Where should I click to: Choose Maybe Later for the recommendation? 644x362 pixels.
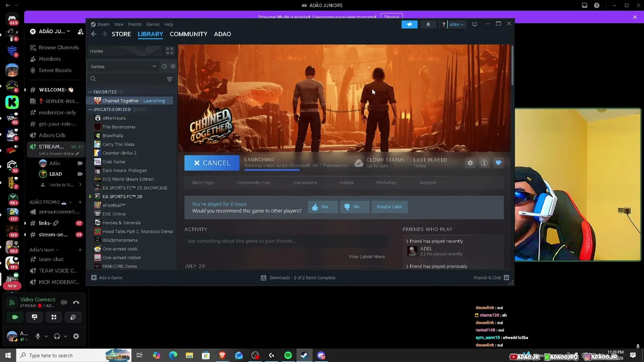[390, 207]
